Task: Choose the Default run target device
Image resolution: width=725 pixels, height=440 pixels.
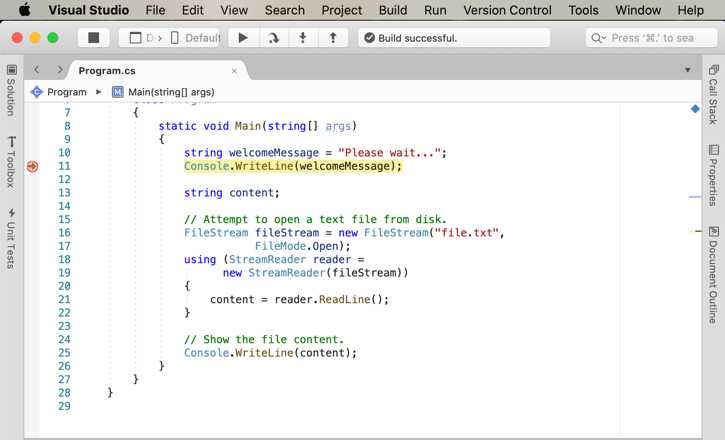Action: (x=196, y=37)
